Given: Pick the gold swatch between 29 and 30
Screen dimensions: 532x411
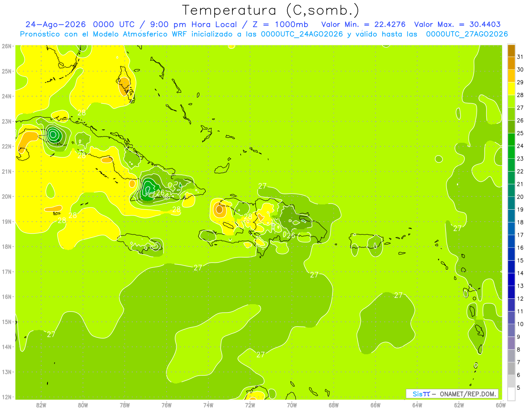Looking at the screenshot, I should (511, 76).
